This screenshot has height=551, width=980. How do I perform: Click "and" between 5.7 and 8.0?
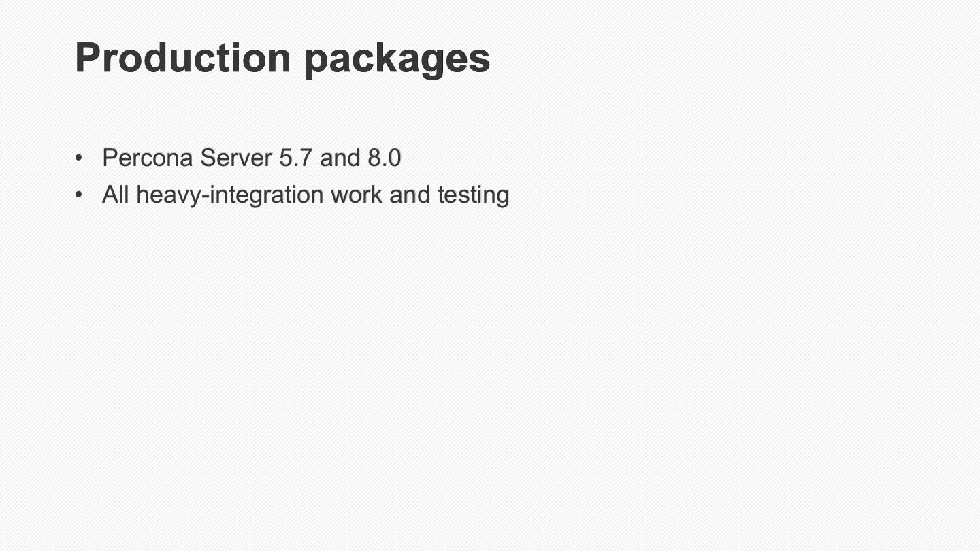pos(340,158)
